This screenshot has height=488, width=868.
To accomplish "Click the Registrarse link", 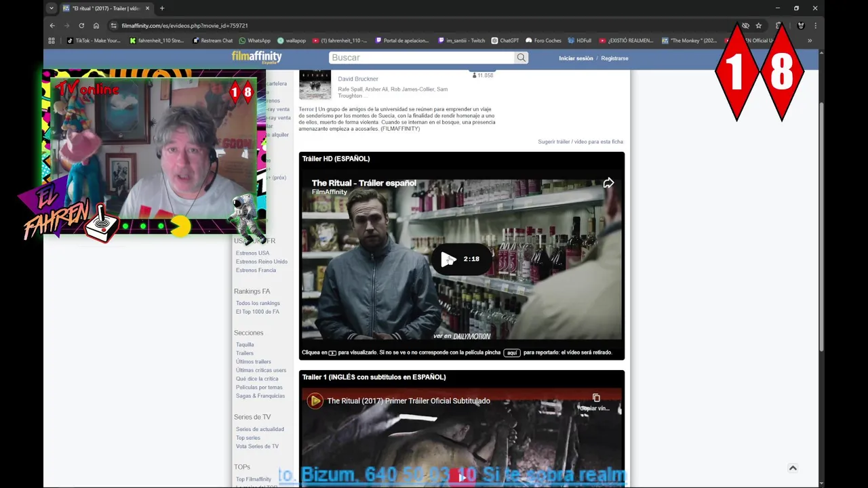I will [614, 58].
